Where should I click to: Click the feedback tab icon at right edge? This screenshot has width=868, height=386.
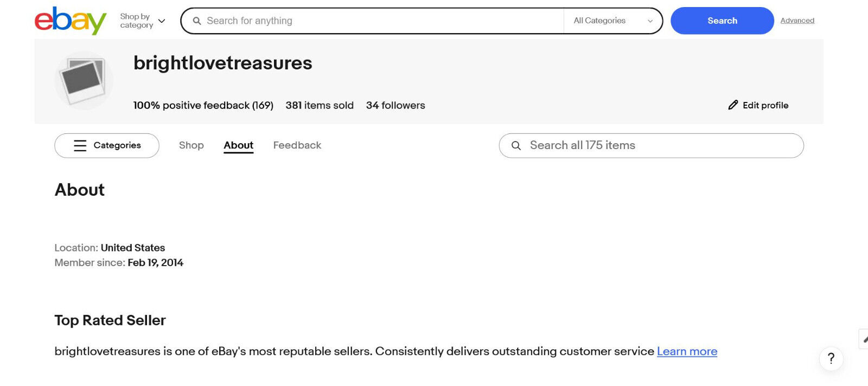[864, 339]
